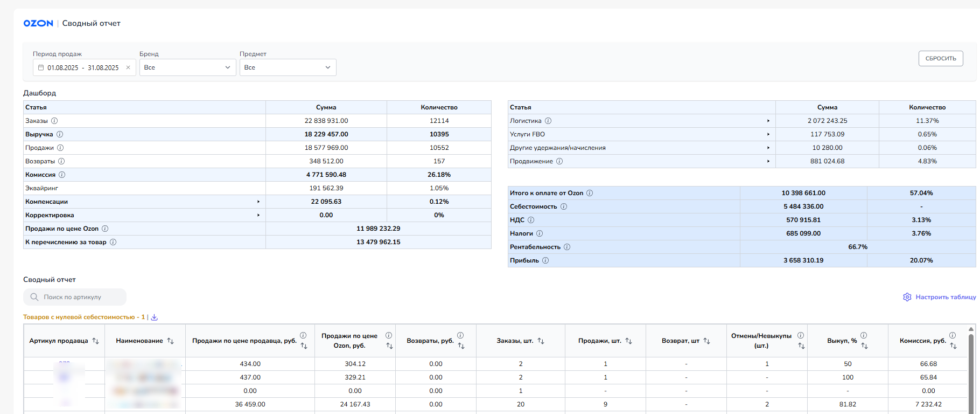The image size is (980, 414).
Task: Open Настроить таблицу settings
Action: pos(940,297)
